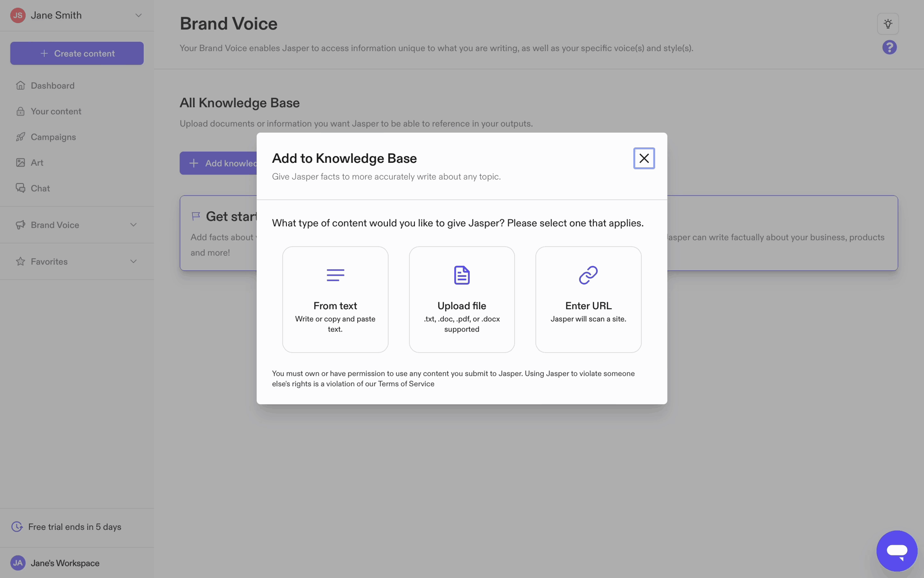Open the Terms of Service link
Image resolution: width=924 pixels, height=578 pixels.
pos(406,384)
